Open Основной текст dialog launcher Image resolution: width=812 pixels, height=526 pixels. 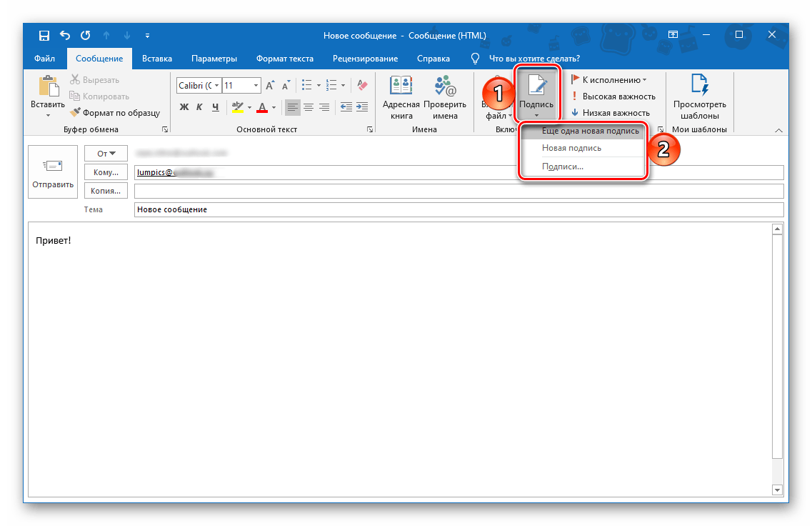point(370,129)
